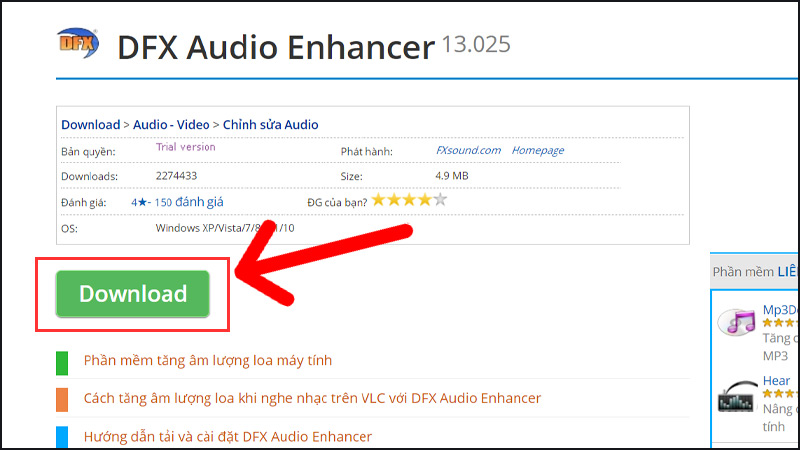Open the Hear software link
Image resolution: width=800 pixels, height=450 pixels.
pyautogui.click(x=776, y=381)
